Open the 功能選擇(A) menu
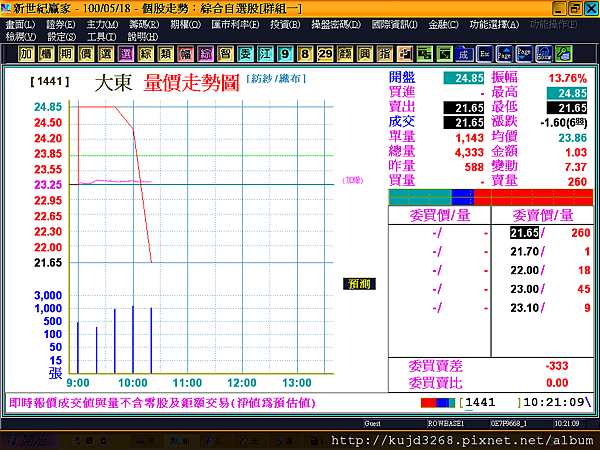Image resolution: width=600 pixels, height=450 pixels. point(494,24)
